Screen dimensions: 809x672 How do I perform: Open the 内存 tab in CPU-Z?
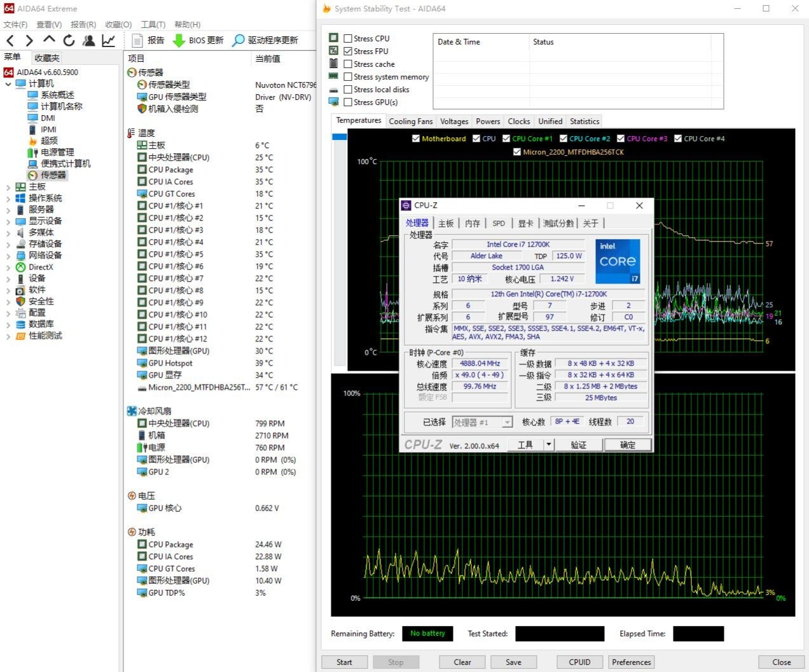473,223
